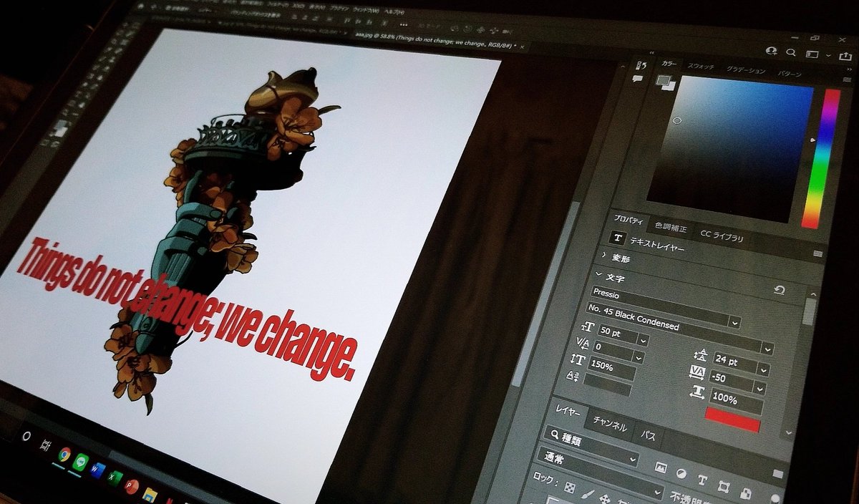Click the leading icon beside 24 pt
Screen dimensions: 859x504
pos(700,354)
